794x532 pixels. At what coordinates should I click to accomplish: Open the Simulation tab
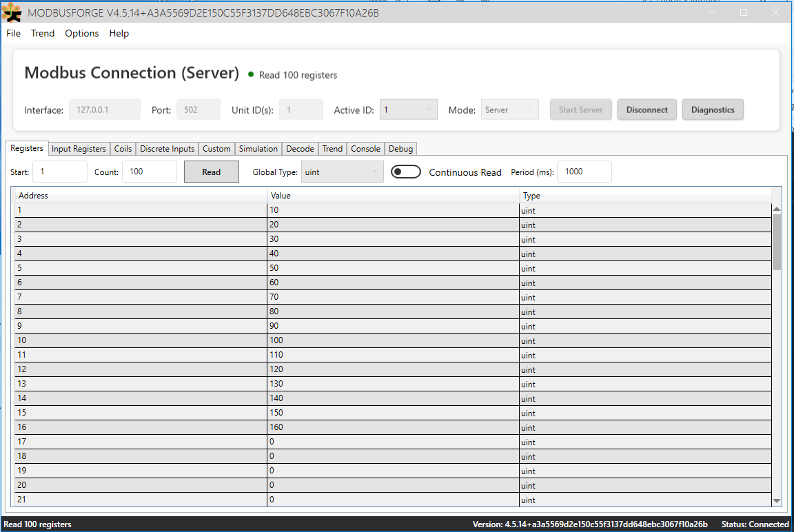pyautogui.click(x=258, y=149)
